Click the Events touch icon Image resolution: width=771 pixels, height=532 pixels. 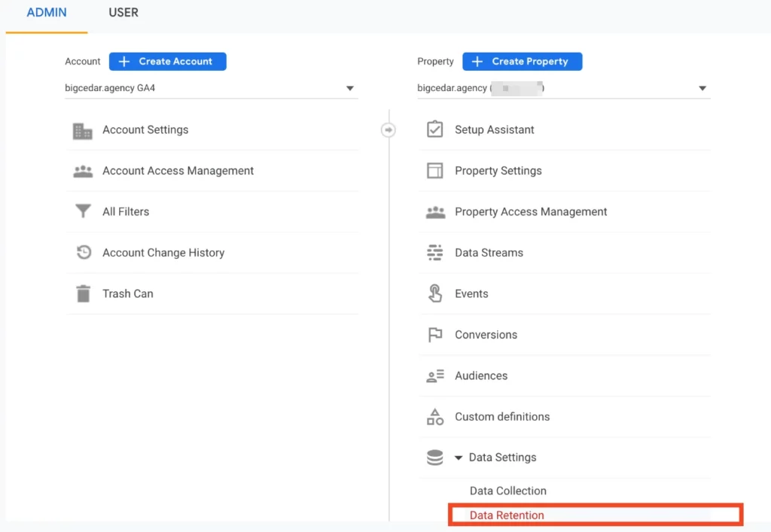click(434, 293)
